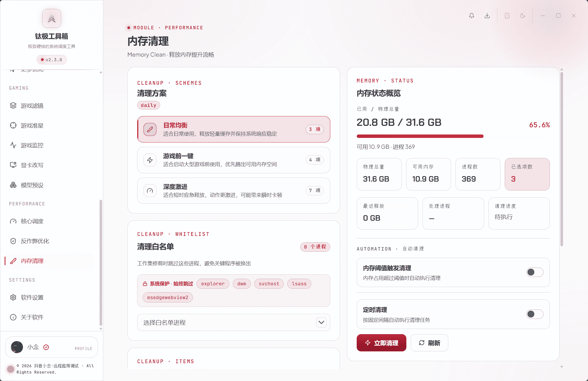Click the notification bell icon

[x=471, y=16]
